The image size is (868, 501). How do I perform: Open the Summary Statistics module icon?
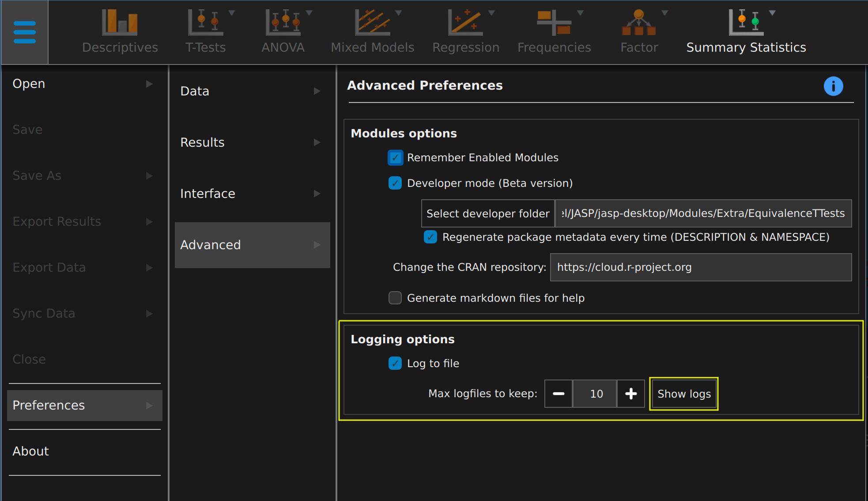[746, 23]
